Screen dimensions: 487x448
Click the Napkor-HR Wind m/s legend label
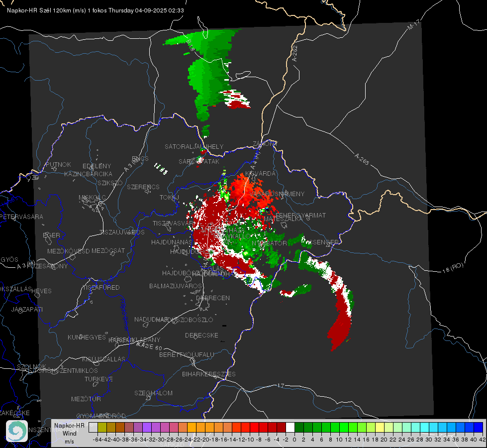point(69,433)
